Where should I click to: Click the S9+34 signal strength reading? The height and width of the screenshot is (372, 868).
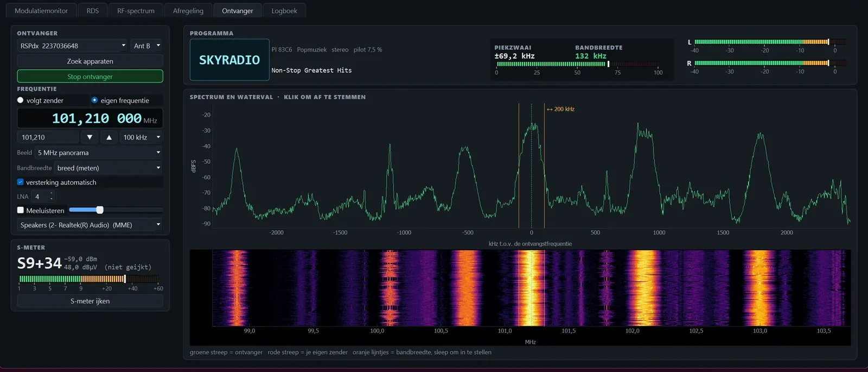(39, 263)
